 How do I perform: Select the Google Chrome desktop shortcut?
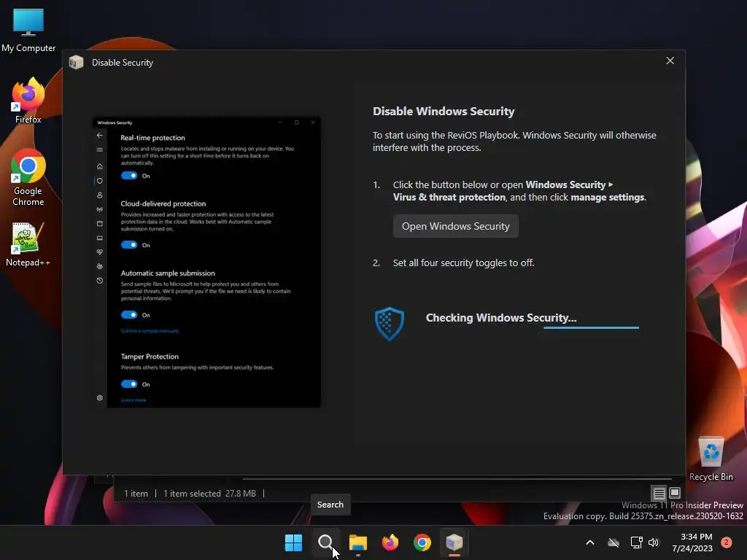click(28, 178)
